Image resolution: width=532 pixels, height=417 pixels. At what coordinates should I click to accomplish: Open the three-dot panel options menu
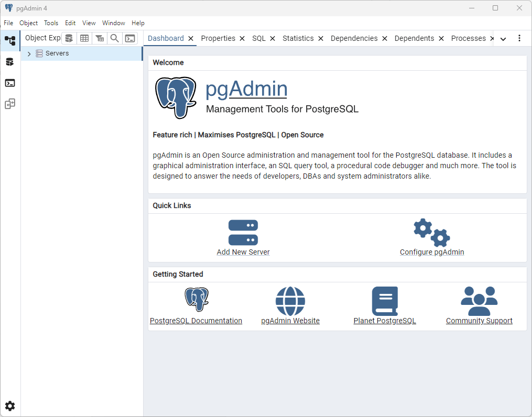coord(519,38)
